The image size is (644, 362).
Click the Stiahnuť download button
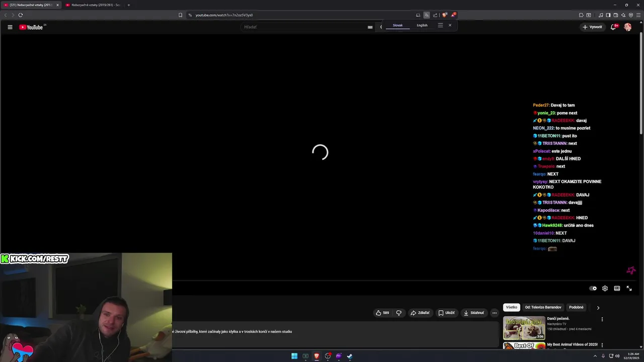474,313
